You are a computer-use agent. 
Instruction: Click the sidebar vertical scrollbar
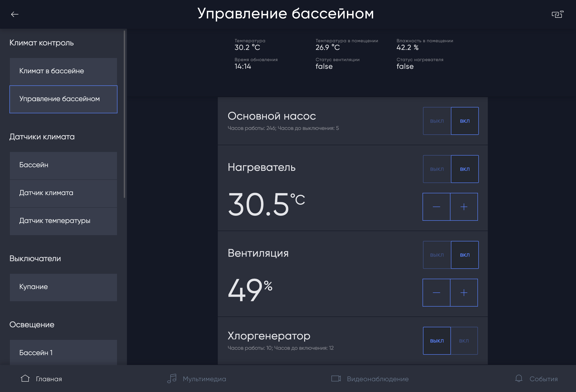click(124, 114)
